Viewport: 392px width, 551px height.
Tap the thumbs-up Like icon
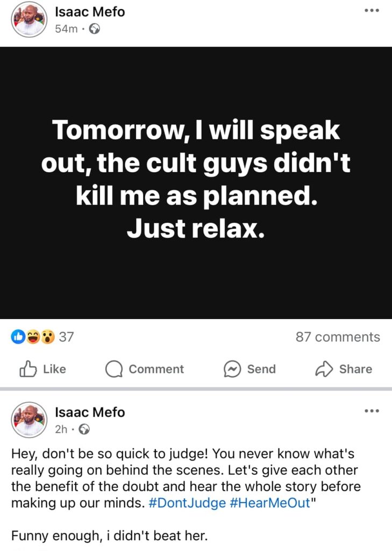tap(27, 369)
